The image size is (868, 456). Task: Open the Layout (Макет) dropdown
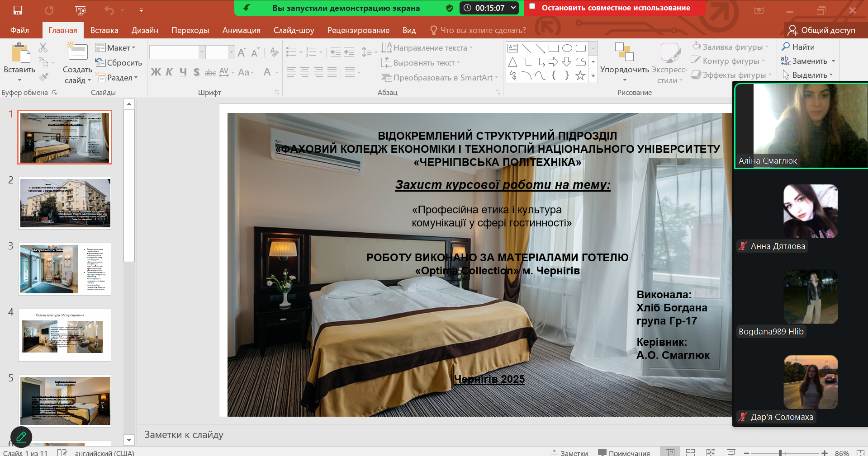point(115,48)
